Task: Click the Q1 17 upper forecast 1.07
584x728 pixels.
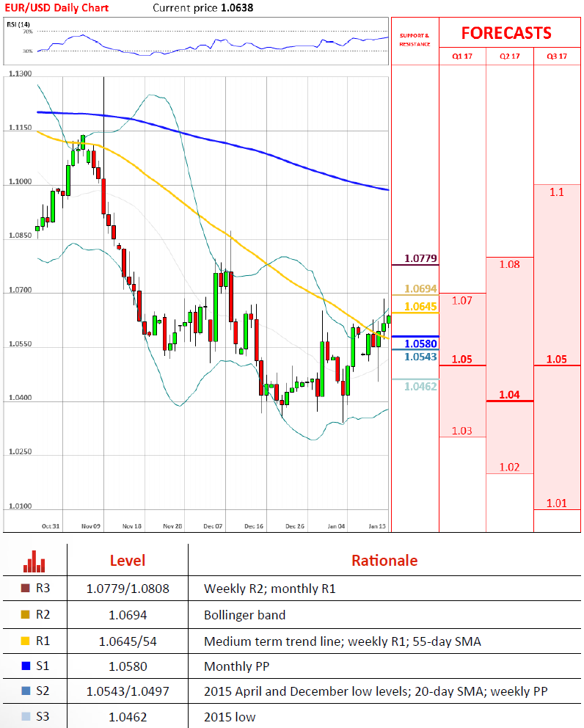Action: point(462,301)
